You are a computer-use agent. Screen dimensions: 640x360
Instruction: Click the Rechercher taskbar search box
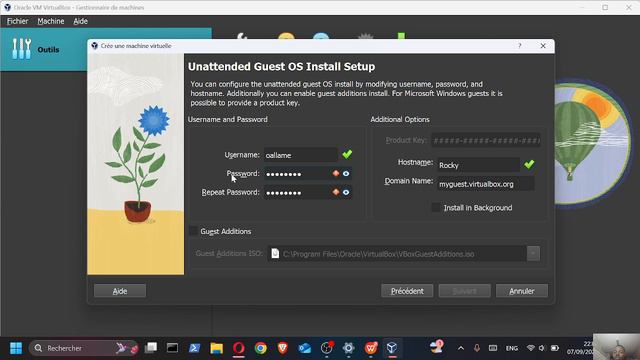click(84, 348)
